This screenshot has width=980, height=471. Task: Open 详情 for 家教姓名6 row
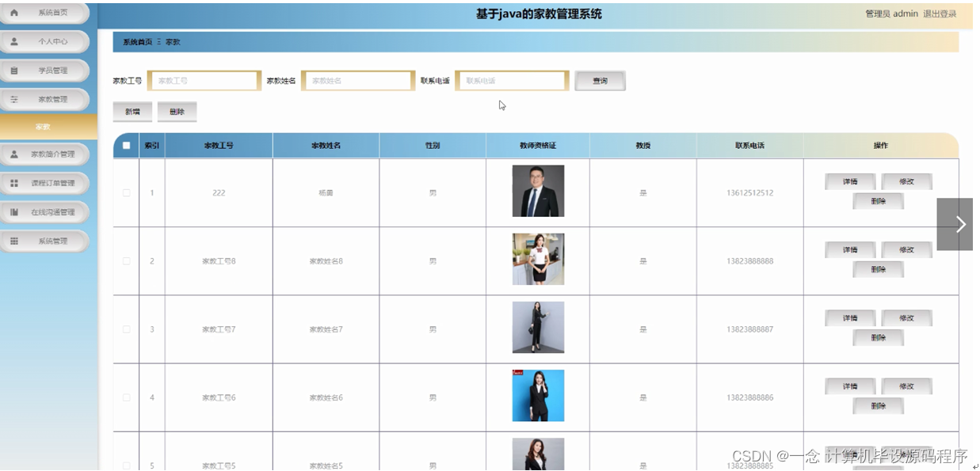pos(850,386)
